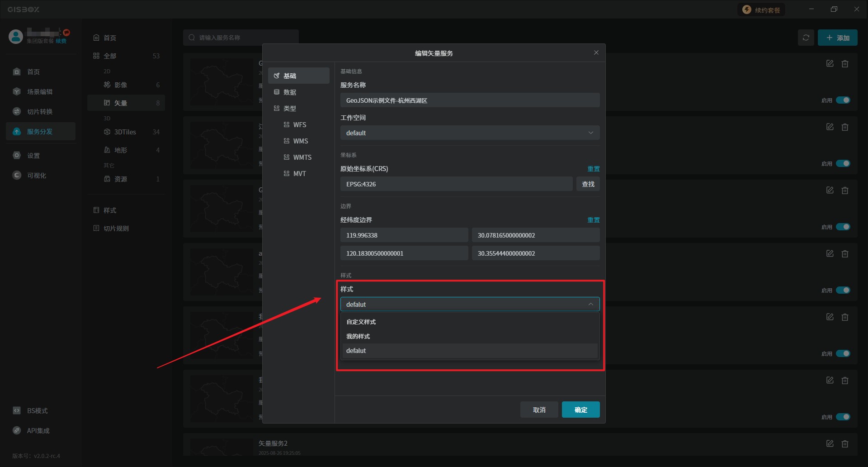Open API集成 in the sidebar
The width and height of the screenshot is (868, 467).
click(x=38, y=431)
